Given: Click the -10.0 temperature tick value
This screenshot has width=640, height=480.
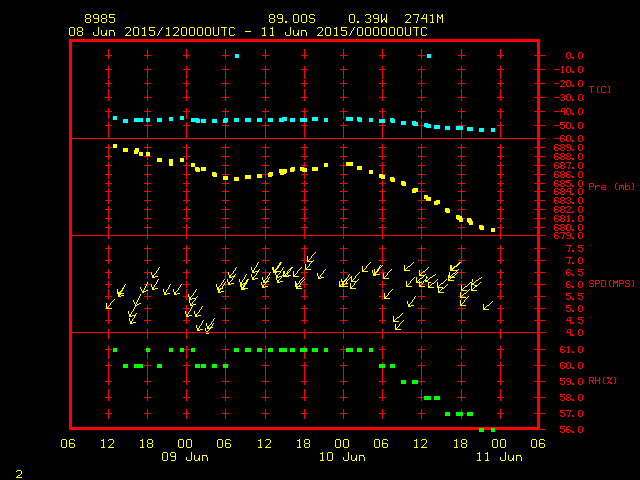Looking at the screenshot, I should [569, 69].
